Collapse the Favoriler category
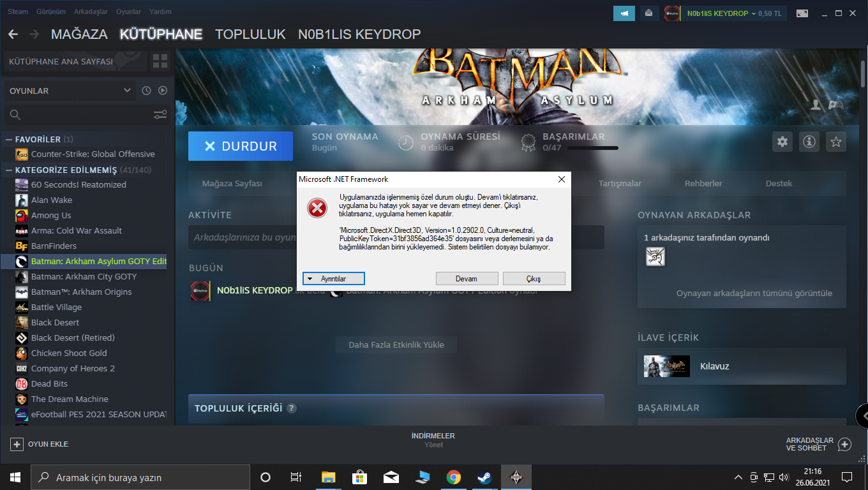868x490 pixels. (x=9, y=139)
